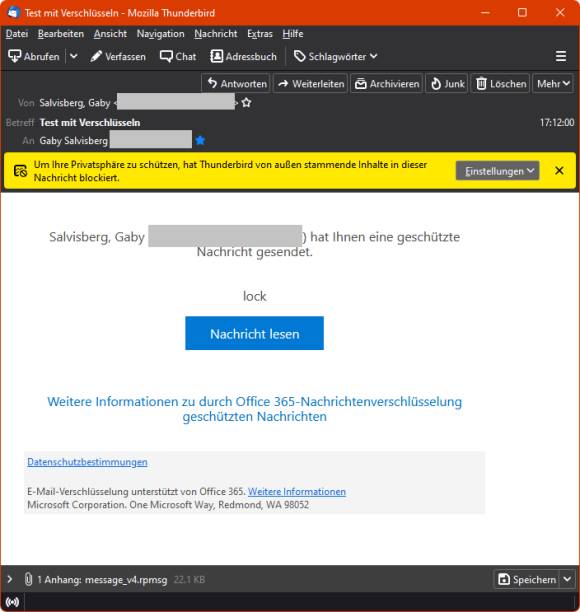Image resolution: width=580 pixels, height=612 pixels.
Task: Click the blue Nachricht lesen button
Action: pos(254,333)
